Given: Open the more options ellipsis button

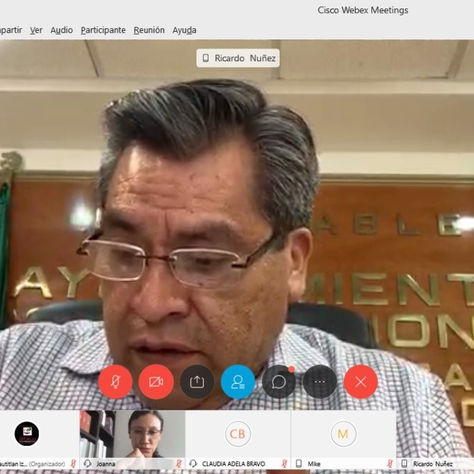Looking at the screenshot, I should coord(320,382).
